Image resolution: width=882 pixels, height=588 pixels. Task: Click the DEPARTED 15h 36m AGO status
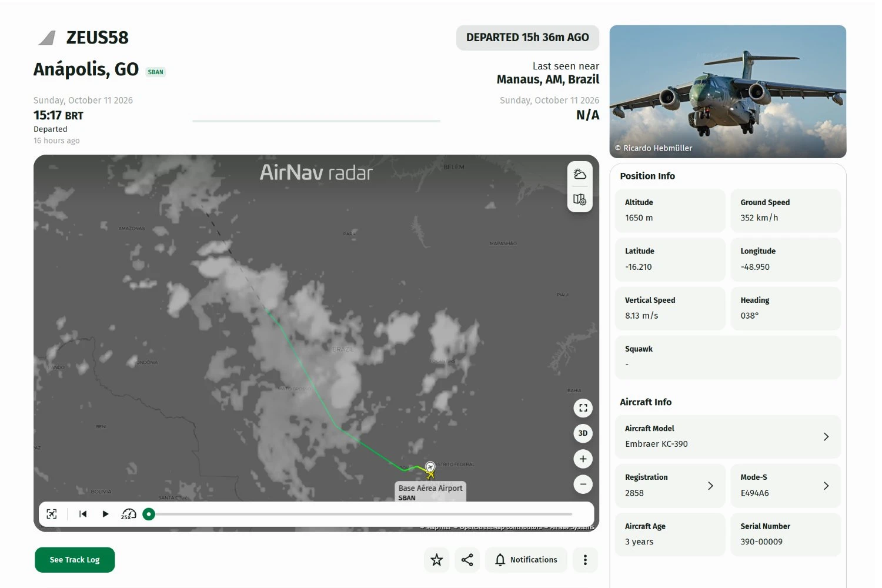click(527, 38)
